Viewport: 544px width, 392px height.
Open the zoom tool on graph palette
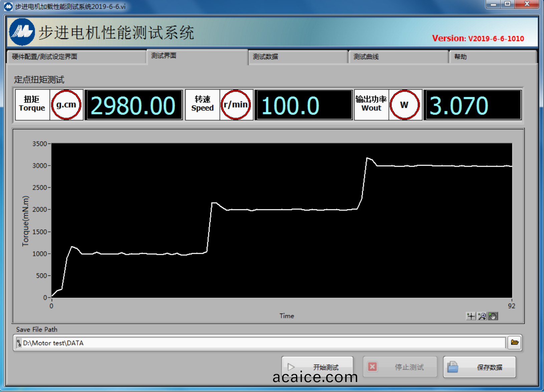pyautogui.click(x=482, y=316)
